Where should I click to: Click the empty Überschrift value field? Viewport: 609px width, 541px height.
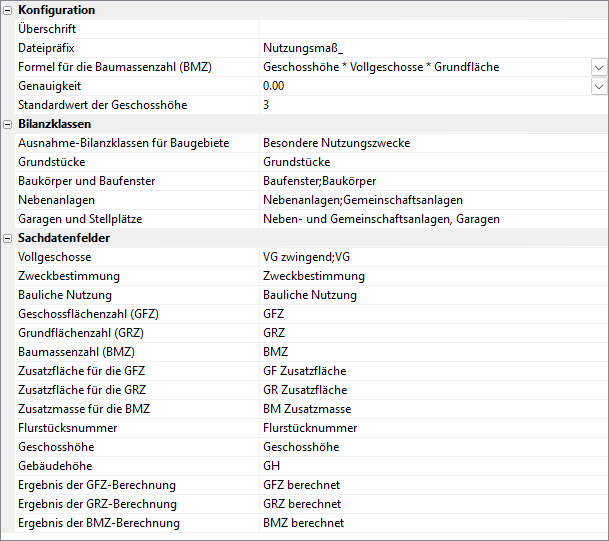(430, 29)
